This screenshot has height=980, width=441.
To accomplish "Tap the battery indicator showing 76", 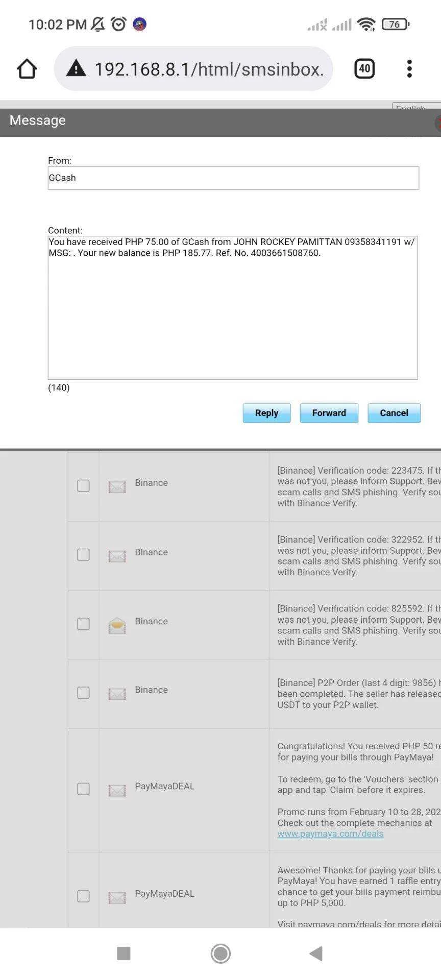I will pos(396,24).
